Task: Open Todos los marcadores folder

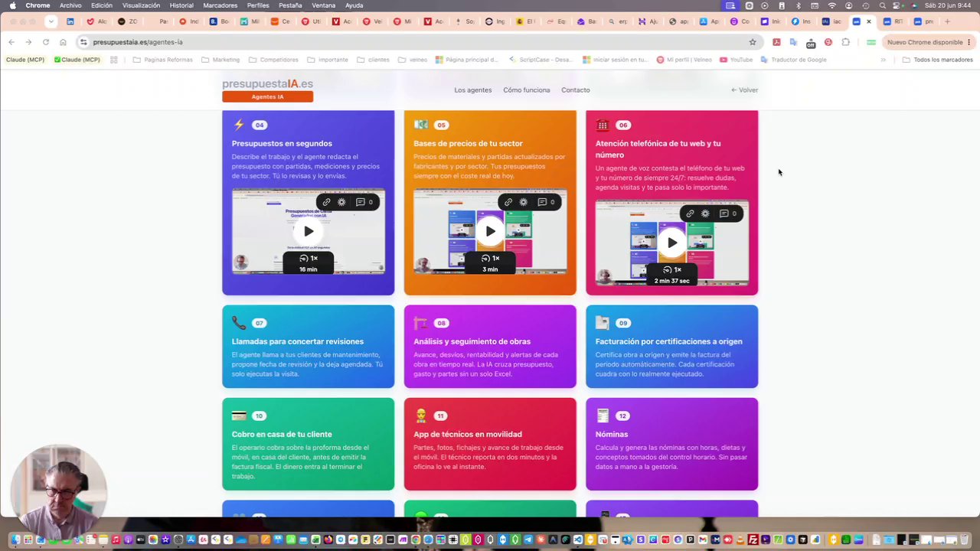Action: (x=937, y=60)
